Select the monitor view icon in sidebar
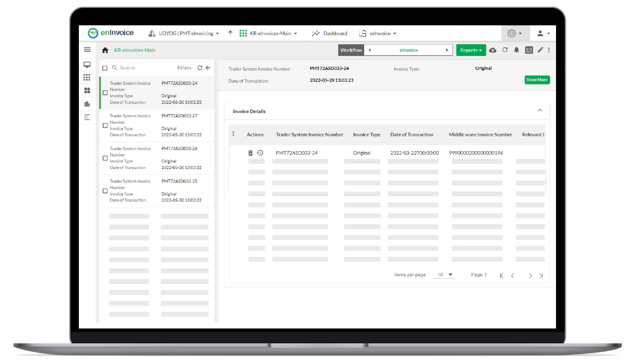Screen dimensions: 633x364 (x=87, y=65)
